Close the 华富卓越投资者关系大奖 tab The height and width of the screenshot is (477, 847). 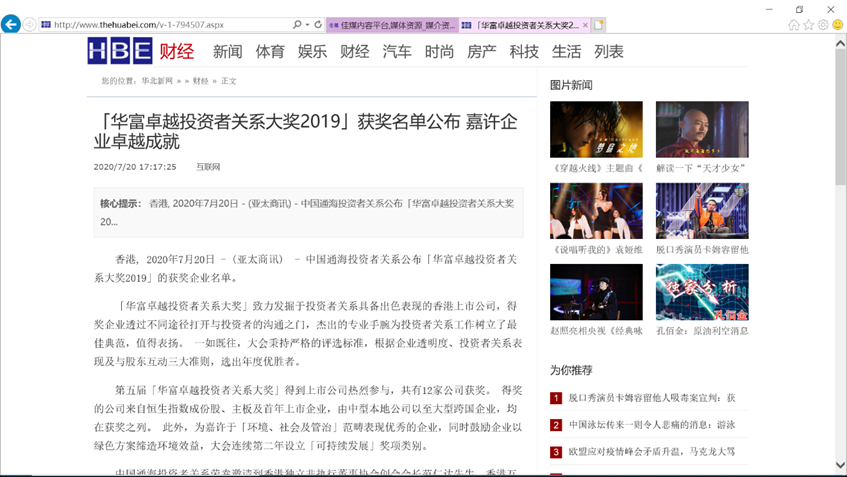pyautogui.click(x=585, y=25)
